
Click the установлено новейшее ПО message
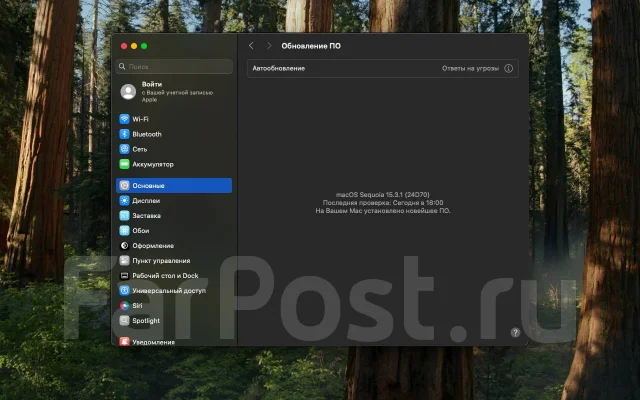pos(383,211)
